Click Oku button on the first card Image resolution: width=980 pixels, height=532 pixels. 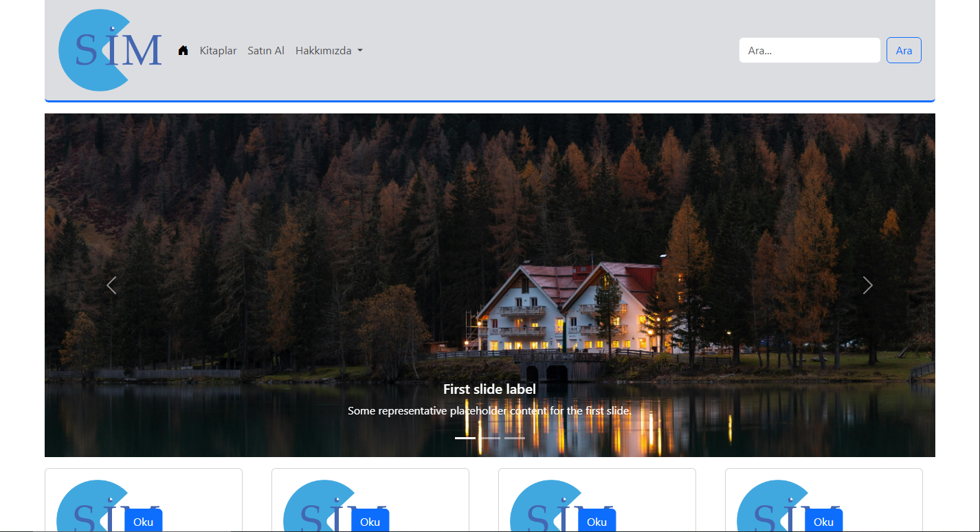pos(143,521)
